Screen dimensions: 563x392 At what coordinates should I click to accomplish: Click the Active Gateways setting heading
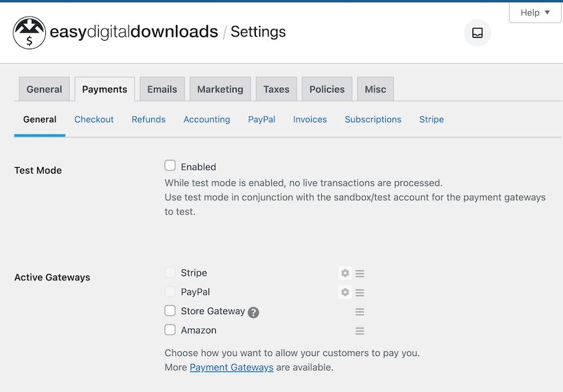(x=53, y=278)
